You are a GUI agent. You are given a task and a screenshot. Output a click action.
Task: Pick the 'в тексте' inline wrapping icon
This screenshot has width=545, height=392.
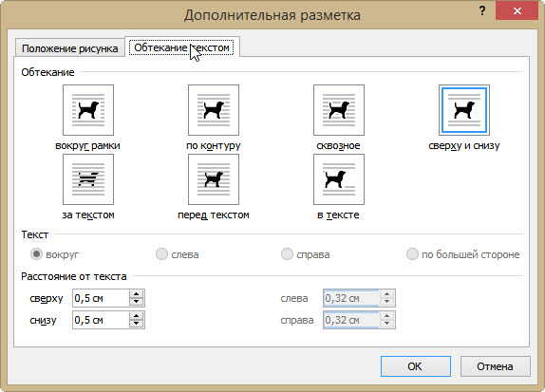tap(339, 179)
